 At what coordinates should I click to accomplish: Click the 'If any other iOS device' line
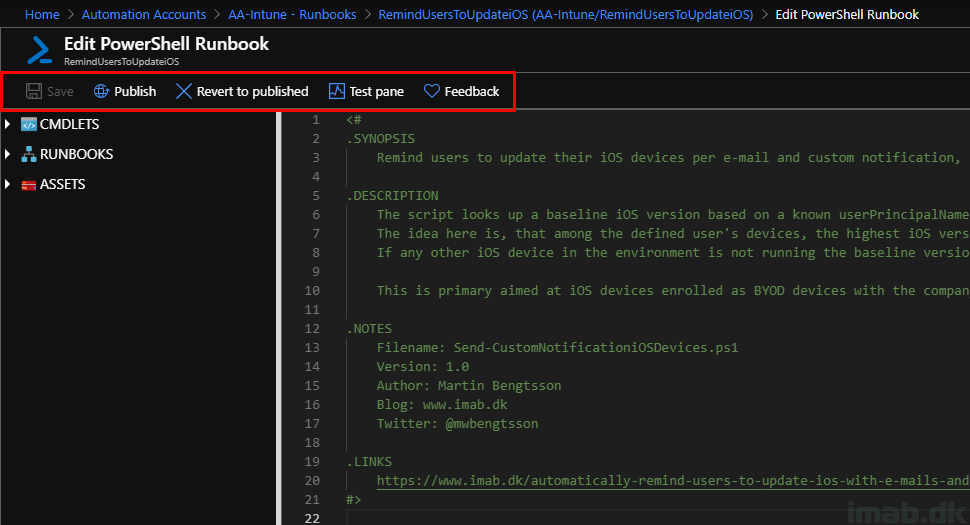[673, 252]
